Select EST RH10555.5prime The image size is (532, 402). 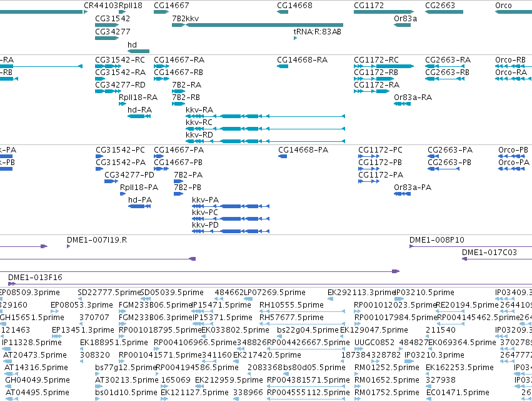tap(291, 305)
